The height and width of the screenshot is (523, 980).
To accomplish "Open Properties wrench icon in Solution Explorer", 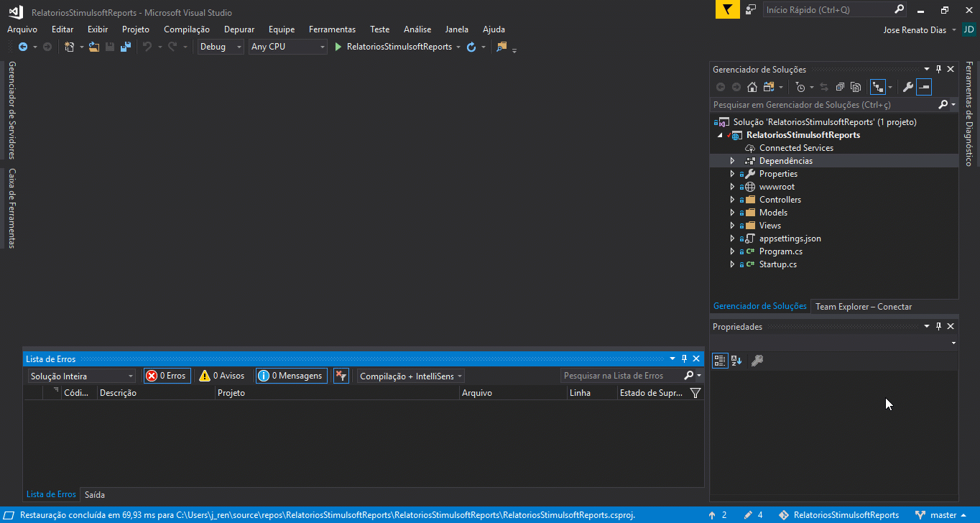I will coord(907,87).
